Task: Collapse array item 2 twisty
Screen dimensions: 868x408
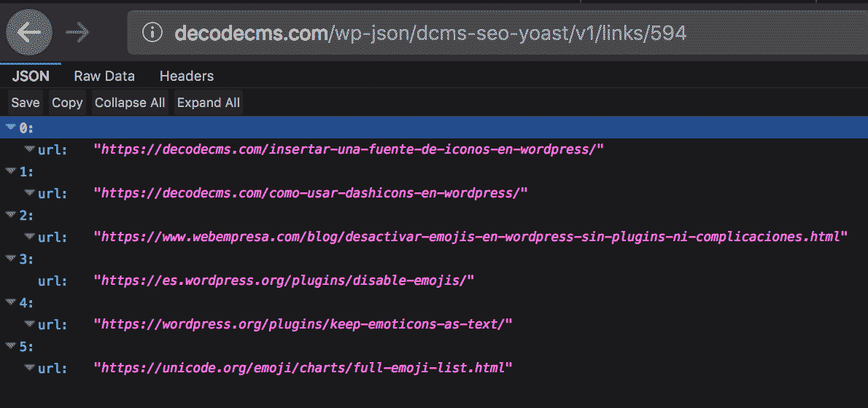Action: click(10, 215)
